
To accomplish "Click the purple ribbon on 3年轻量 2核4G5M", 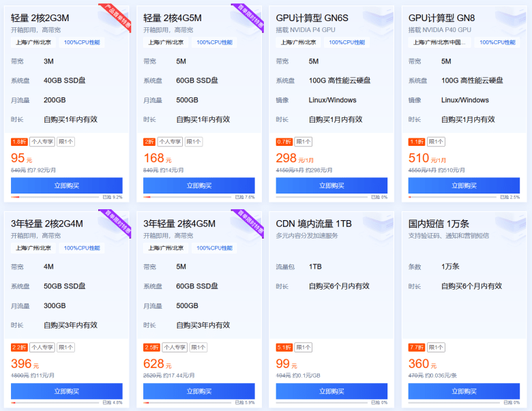I will (250, 222).
